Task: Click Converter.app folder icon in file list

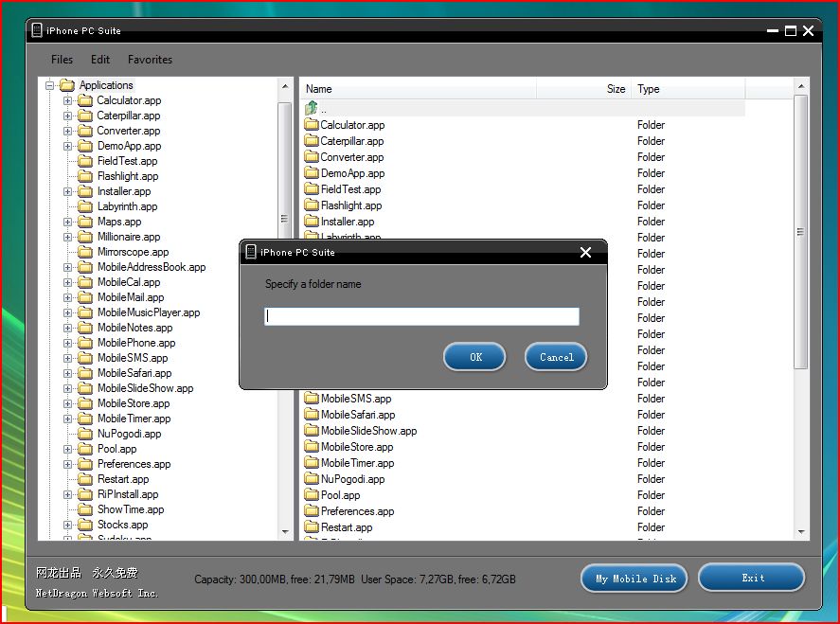Action: tap(312, 157)
